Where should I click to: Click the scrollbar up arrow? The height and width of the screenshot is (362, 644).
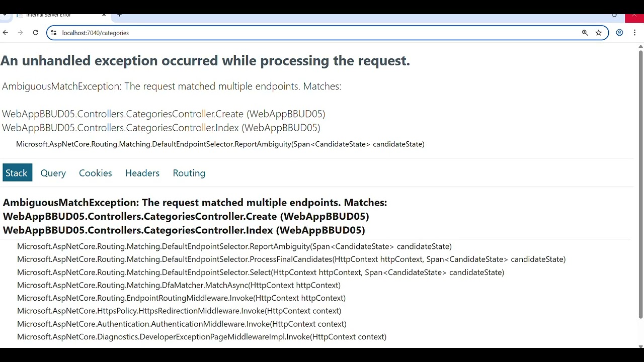point(640,47)
